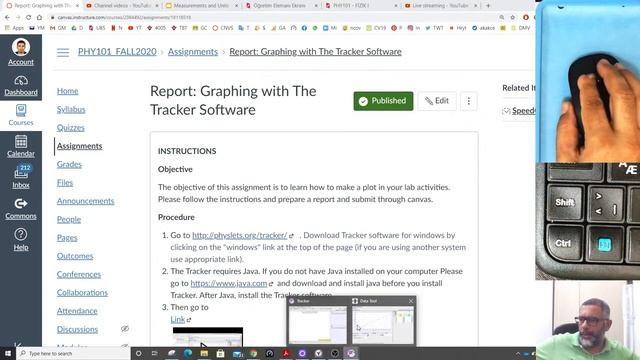
Task: Open the TWT Twitter bookmark
Action: [434, 28]
